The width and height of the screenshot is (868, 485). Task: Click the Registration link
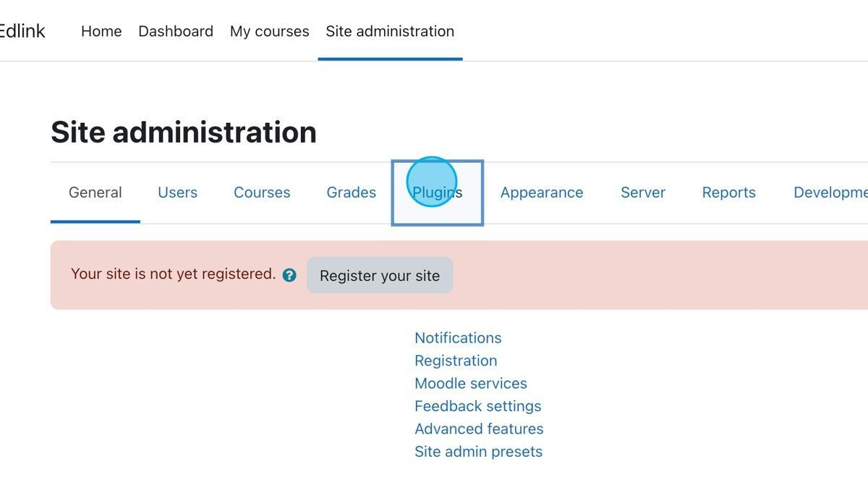(456, 360)
